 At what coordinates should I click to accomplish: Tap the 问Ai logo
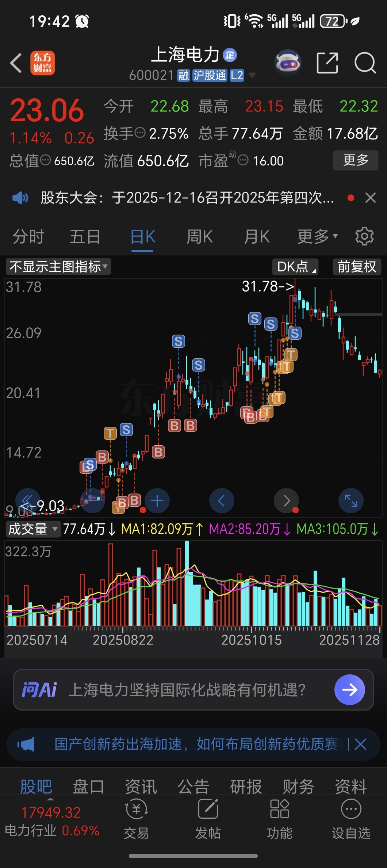[39, 690]
